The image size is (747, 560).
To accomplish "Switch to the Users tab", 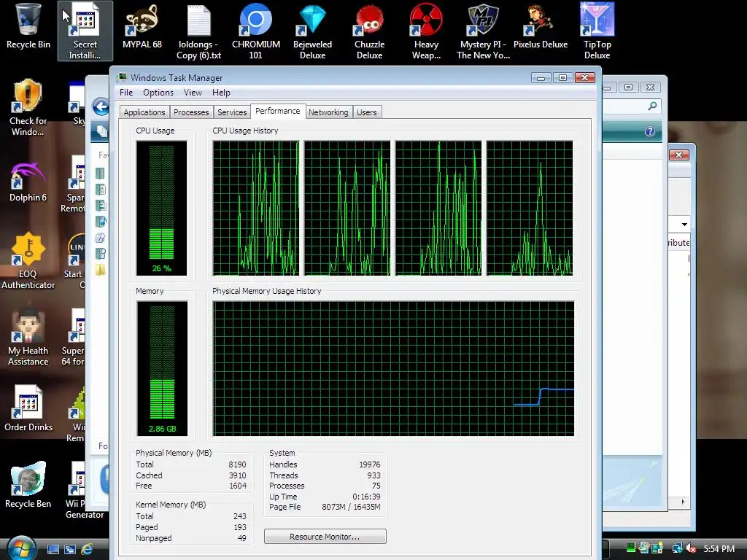I will (367, 112).
